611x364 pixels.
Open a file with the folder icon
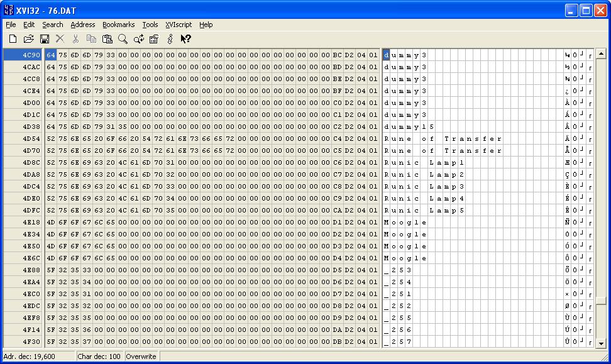pos(28,38)
